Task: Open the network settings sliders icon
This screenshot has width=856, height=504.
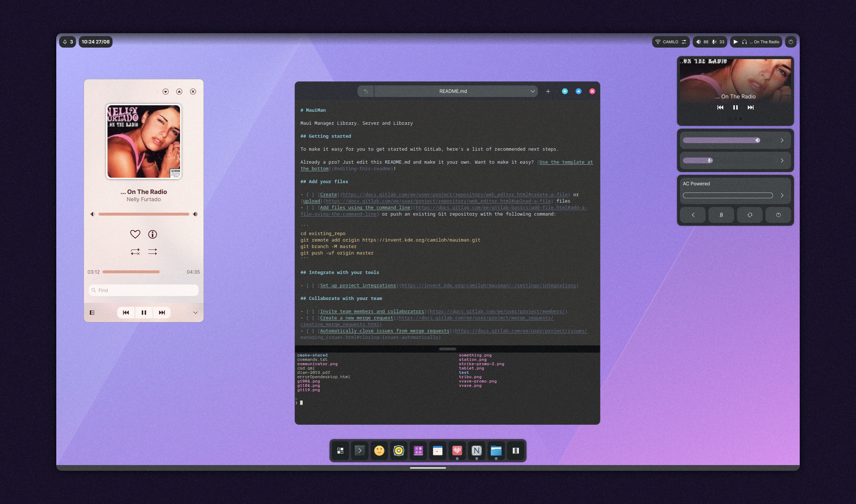Action: click(684, 42)
